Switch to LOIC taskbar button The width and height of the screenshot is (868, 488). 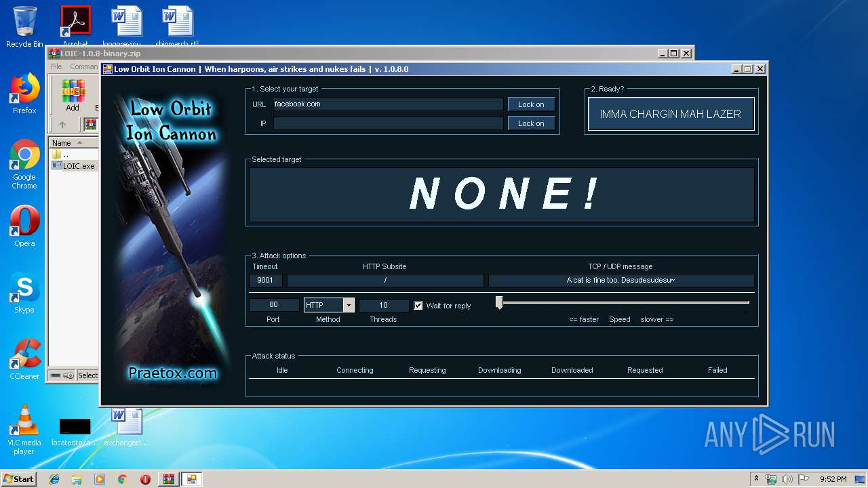click(192, 479)
